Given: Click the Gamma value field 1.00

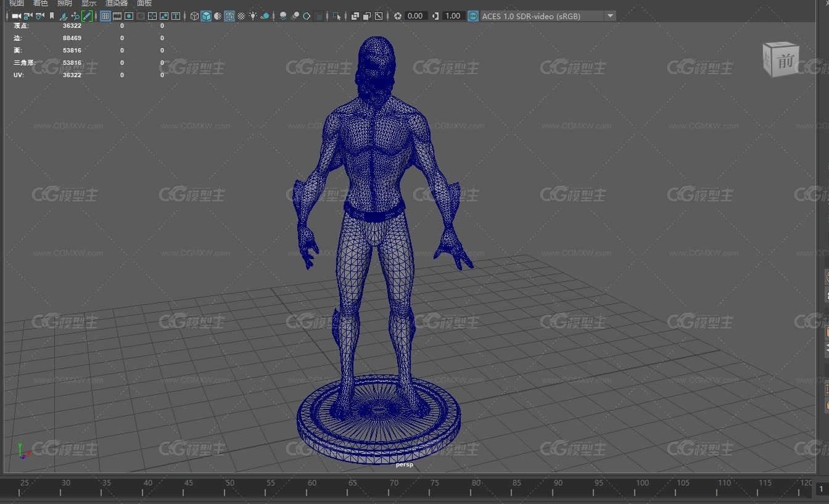Looking at the screenshot, I should [453, 16].
